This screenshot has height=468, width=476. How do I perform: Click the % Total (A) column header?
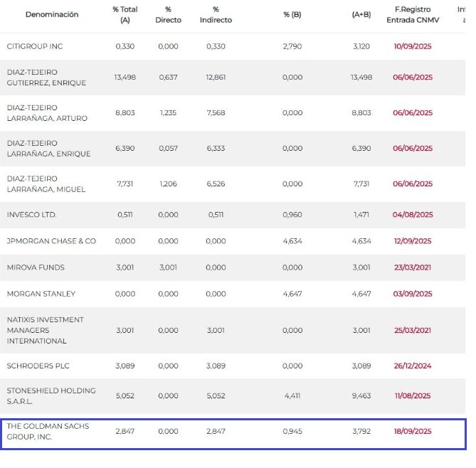[125, 15]
